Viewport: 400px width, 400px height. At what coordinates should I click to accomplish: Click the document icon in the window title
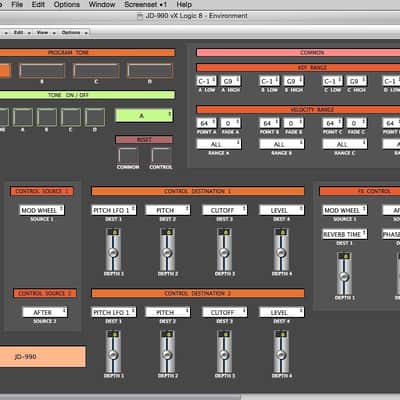point(140,16)
